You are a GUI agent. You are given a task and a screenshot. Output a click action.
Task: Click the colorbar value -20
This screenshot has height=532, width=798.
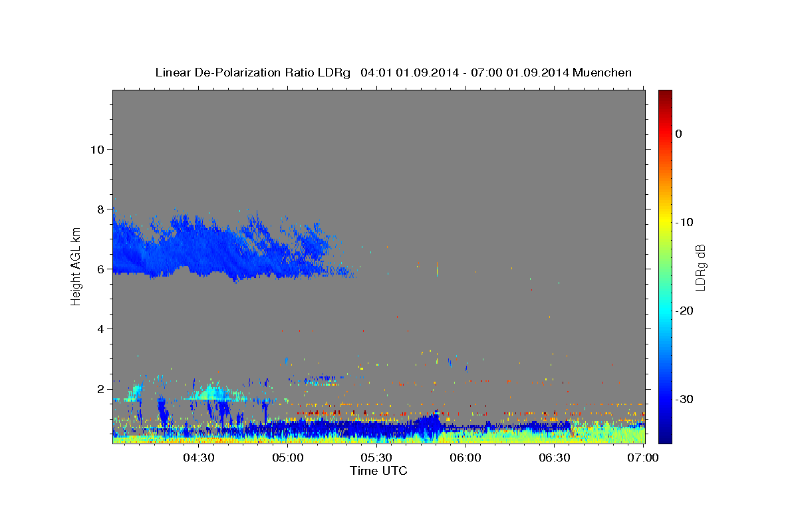[684, 311]
